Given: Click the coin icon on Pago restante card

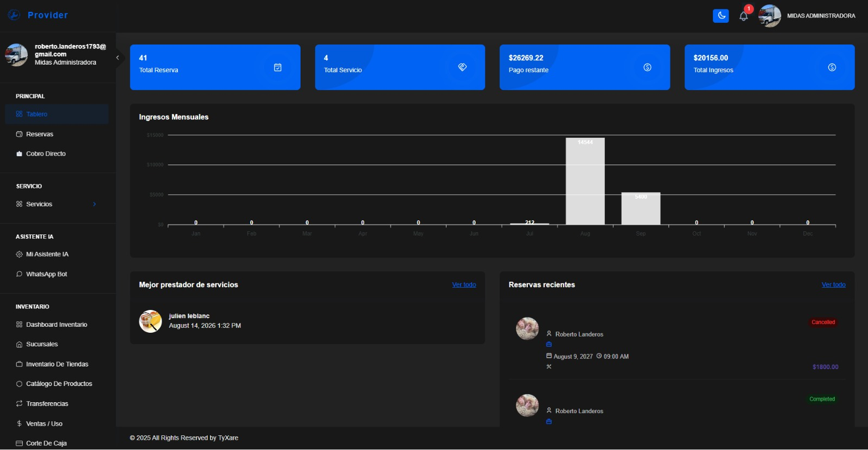Looking at the screenshot, I should coord(647,67).
